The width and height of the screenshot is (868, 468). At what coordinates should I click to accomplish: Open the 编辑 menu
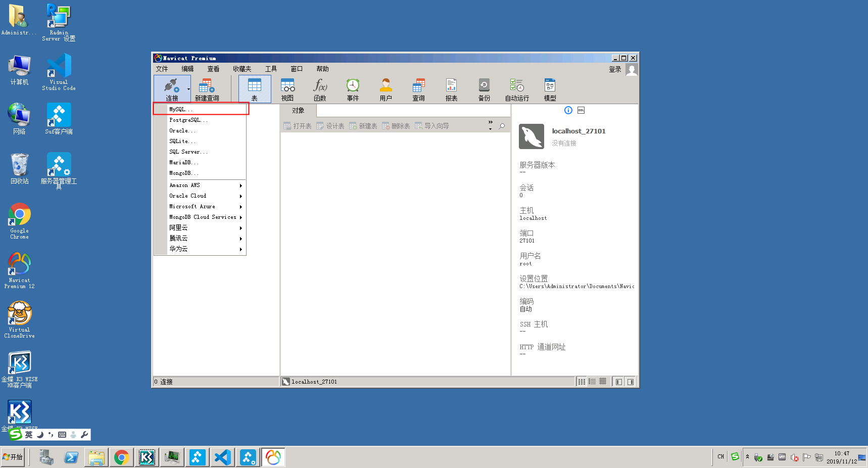(x=188, y=69)
